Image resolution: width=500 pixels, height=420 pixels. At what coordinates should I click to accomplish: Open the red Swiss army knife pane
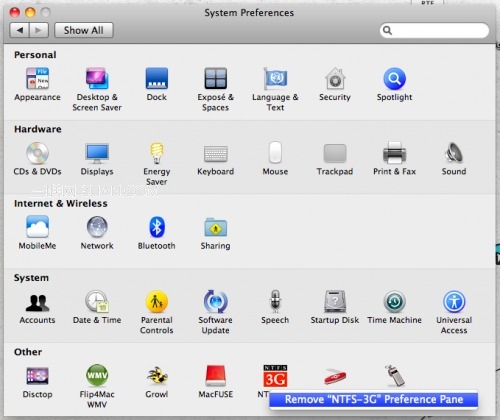335,377
